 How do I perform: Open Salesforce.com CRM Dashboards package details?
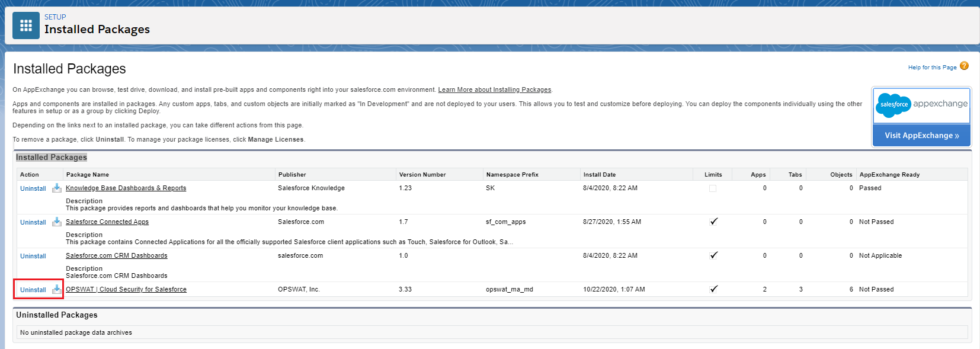click(x=117, y=255)
